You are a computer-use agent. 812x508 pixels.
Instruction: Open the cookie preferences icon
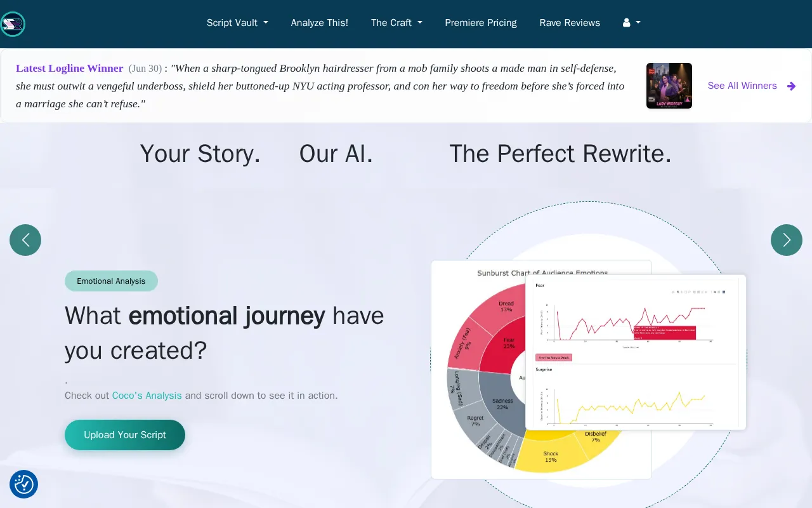pyautogui.click(x=23, y=485)
